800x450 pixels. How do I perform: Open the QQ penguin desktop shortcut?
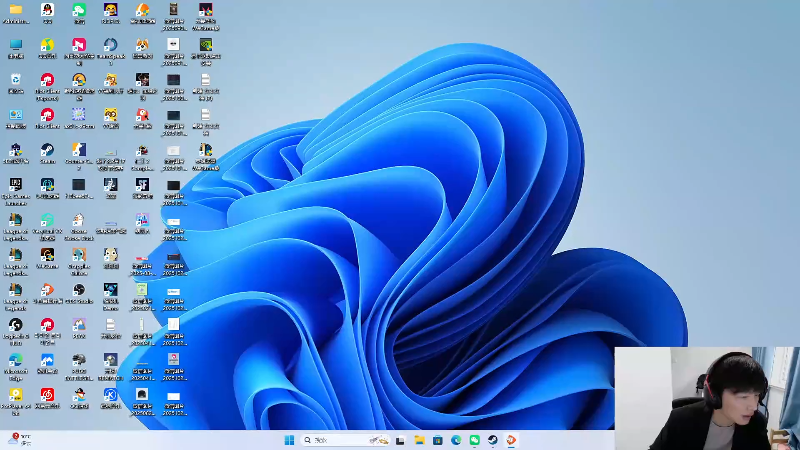(x=47, y=11)
